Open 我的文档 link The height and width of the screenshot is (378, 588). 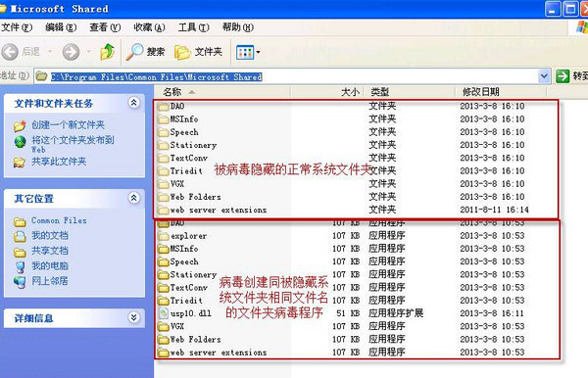click(50, 236)
